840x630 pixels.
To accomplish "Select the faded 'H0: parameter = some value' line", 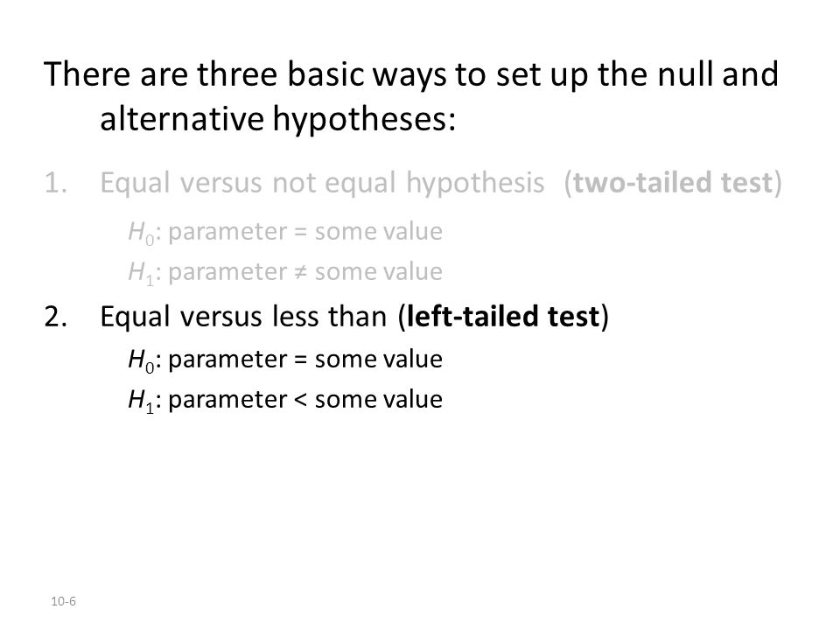I will pyautogui.click(x=285, y=233).
